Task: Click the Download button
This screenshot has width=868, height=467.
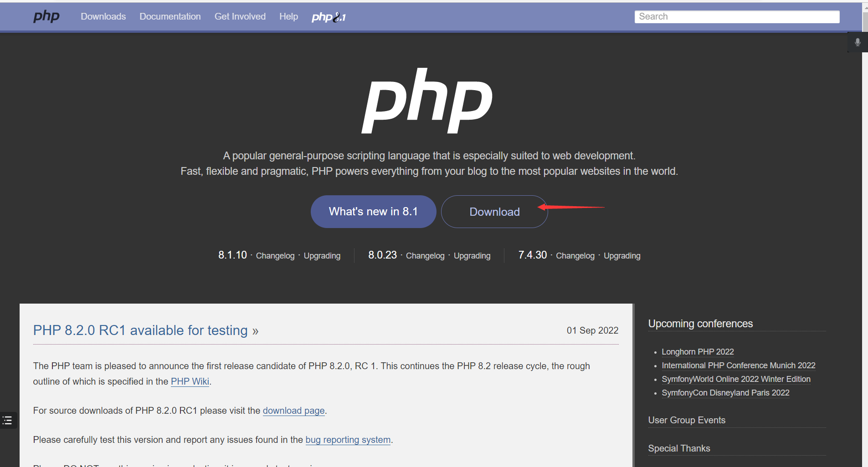Action: [x=494, y=212]
